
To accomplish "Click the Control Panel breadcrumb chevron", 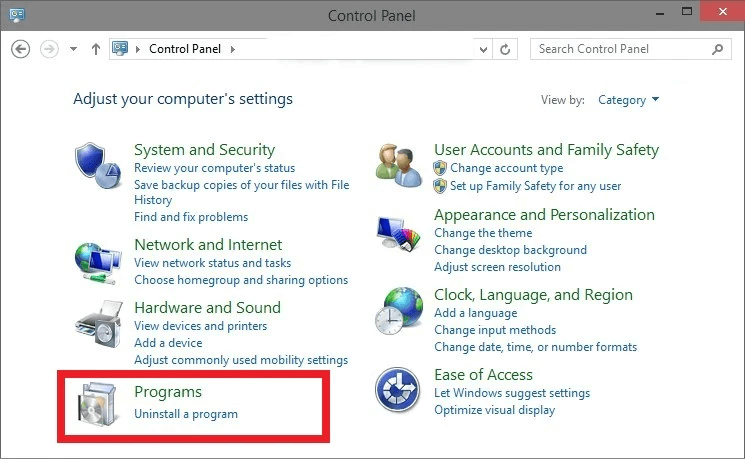I will [x=234, y=49].
